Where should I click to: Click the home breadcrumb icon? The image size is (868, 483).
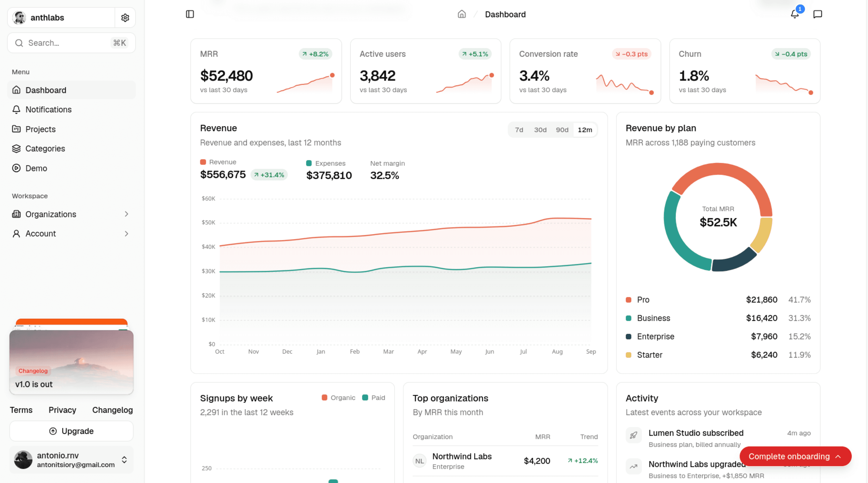[x=462, y=14]
